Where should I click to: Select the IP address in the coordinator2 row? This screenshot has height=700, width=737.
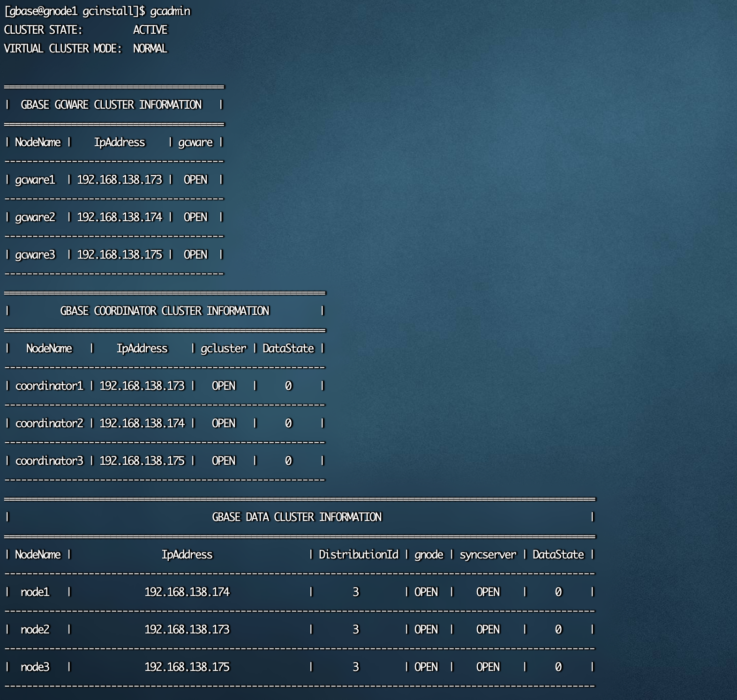coord(142,424)
